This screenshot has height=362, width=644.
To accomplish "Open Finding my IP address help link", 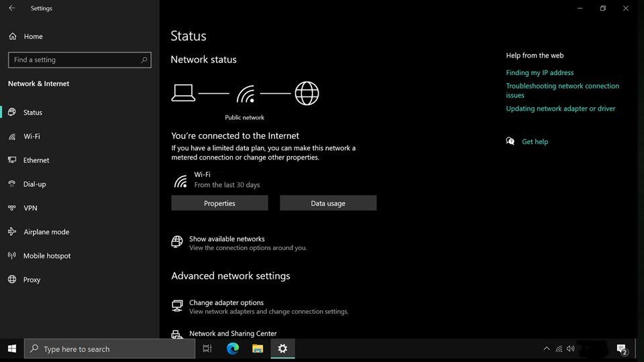I will [539, 72].
